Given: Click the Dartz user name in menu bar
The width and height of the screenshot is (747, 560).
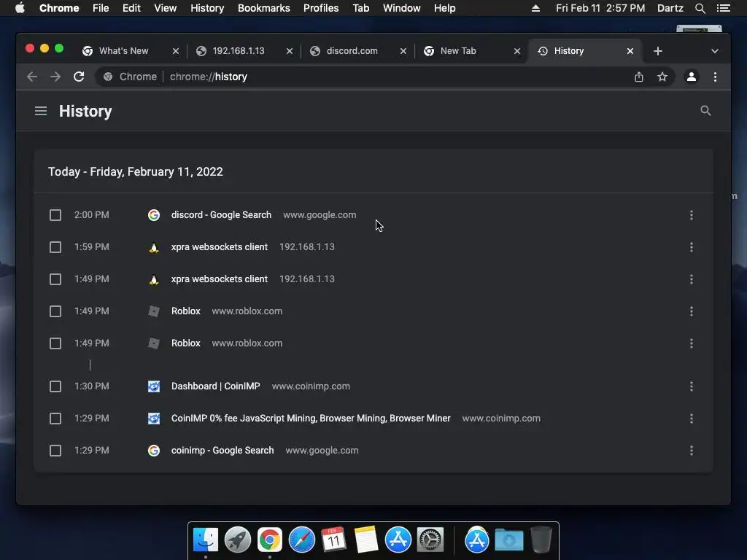Looking at the screenshot, I should point(670,8).
